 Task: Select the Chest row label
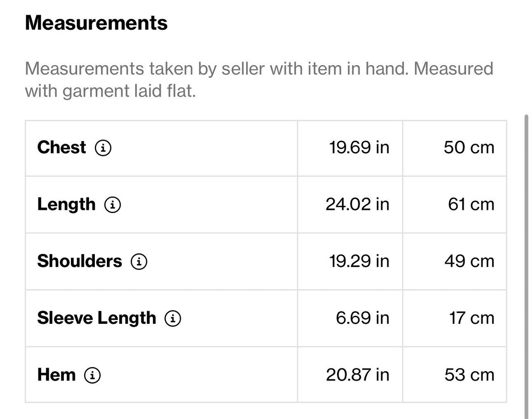pos(62,147)
